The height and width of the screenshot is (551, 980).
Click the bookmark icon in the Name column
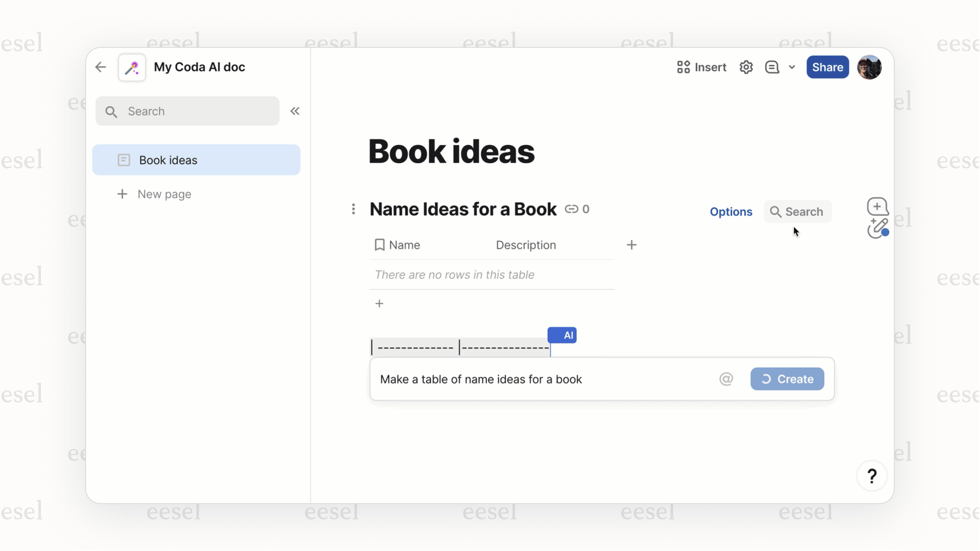380,245
